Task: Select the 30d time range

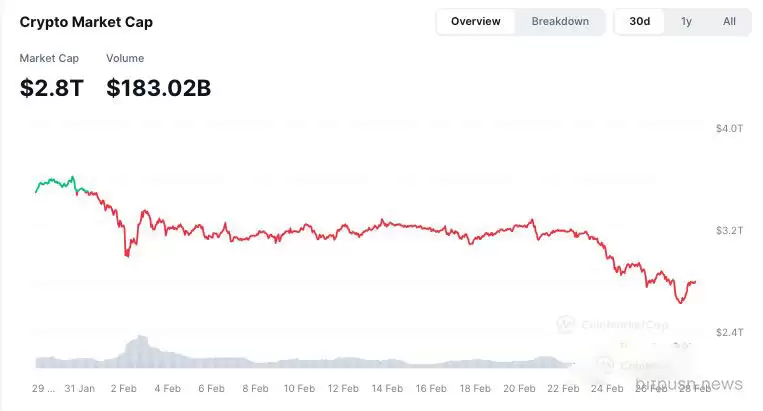Action: [639, 21]
